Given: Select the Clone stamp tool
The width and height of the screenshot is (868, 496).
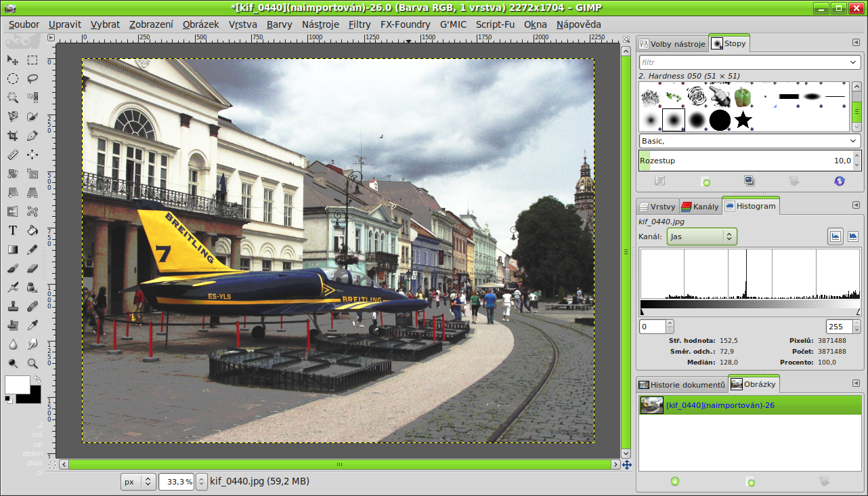Looking at the screenshot, I should click(x=13, y=306).
